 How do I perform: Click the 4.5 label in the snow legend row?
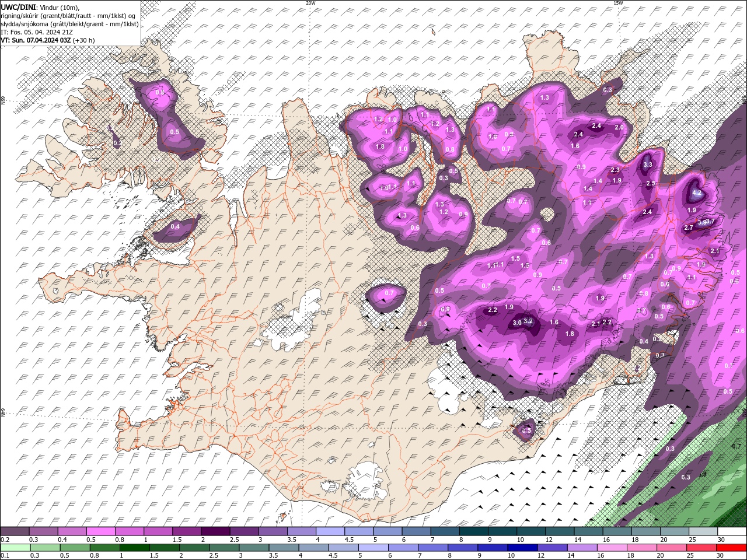349,540
